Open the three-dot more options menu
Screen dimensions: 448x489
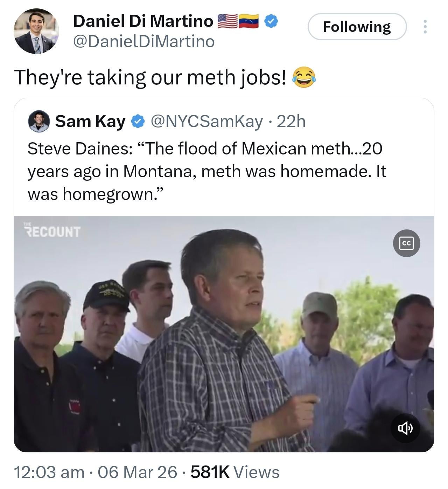425,27
